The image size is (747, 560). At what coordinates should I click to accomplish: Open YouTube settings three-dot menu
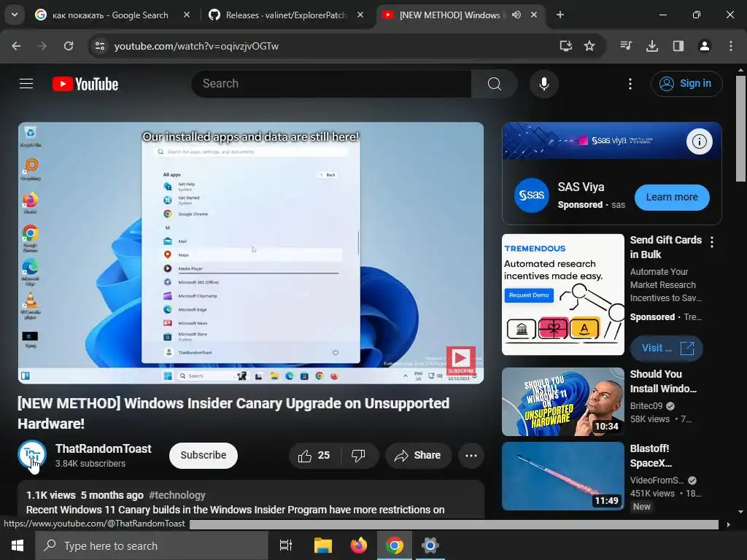pos(630,84)
